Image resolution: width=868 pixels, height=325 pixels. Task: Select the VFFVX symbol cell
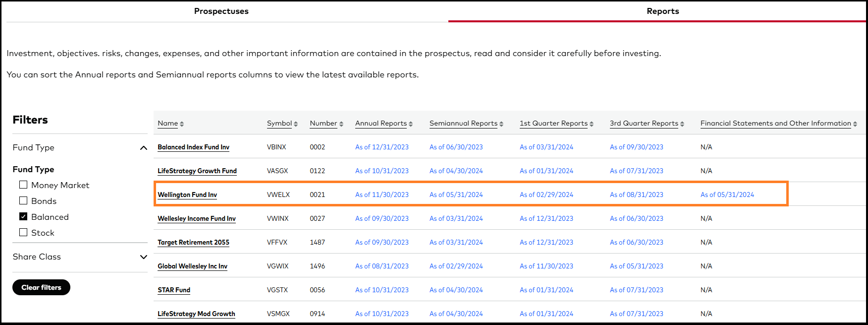tap(277, 243)
